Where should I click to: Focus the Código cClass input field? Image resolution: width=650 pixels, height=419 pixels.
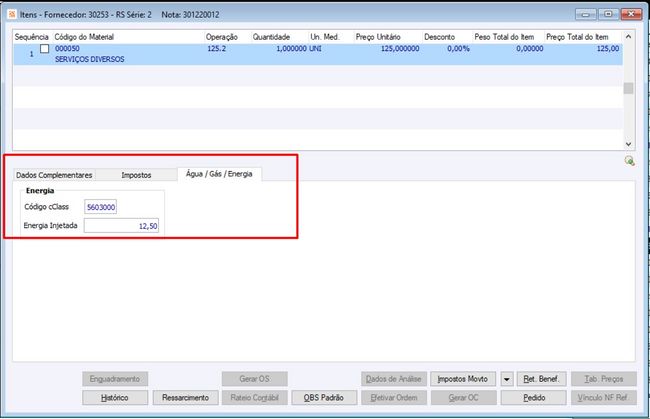click(100, 207)
